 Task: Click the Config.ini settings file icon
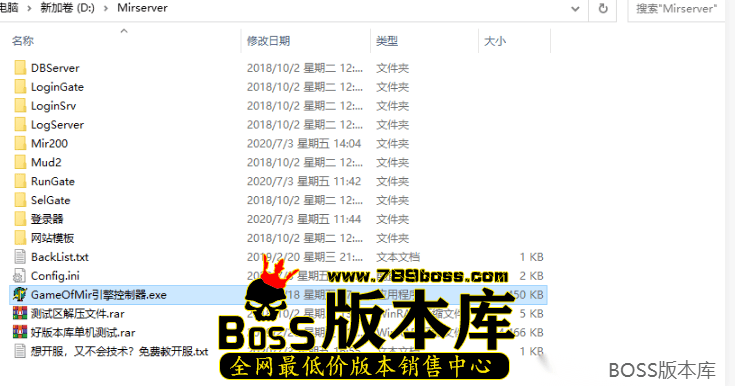tap(20, 276)
